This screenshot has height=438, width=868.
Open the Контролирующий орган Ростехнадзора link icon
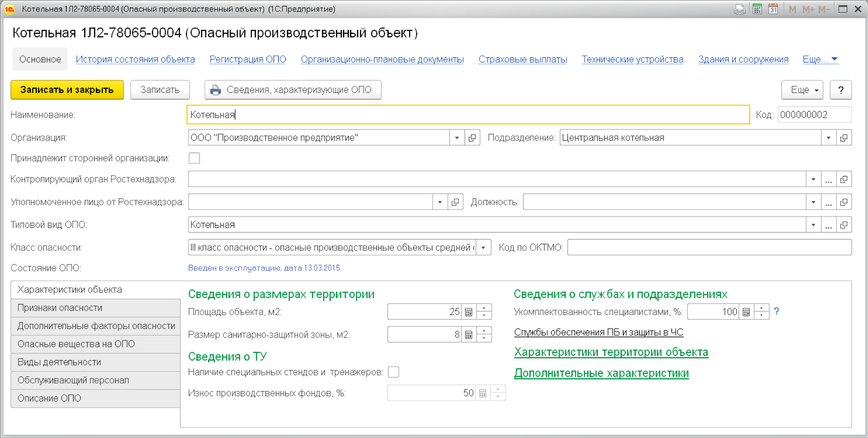coord(844,180)
